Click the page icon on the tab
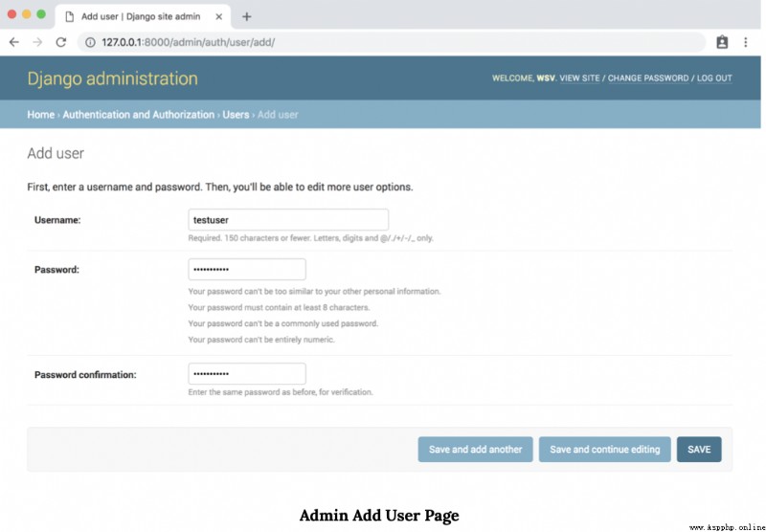766x532 pixels. coord(70,16)
